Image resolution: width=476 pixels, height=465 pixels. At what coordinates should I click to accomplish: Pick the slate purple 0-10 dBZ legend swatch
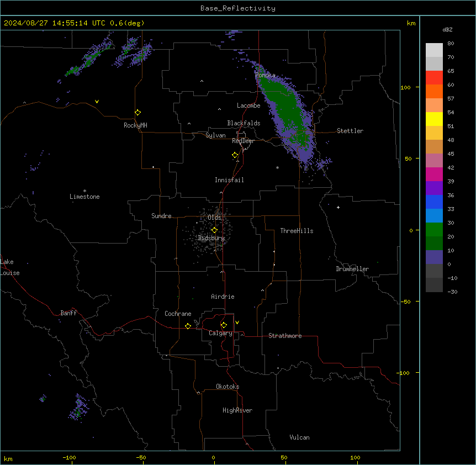[x=434, y=257]
